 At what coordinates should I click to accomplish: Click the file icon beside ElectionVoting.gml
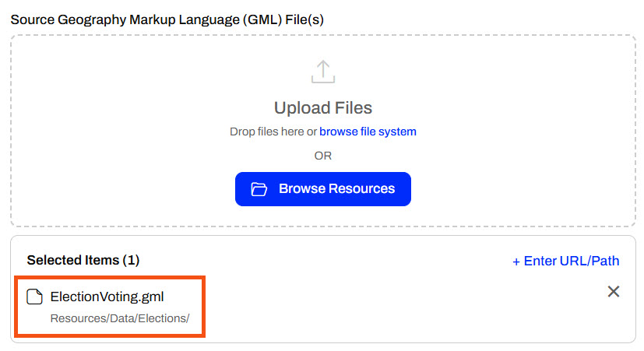[x=34, y=297]
